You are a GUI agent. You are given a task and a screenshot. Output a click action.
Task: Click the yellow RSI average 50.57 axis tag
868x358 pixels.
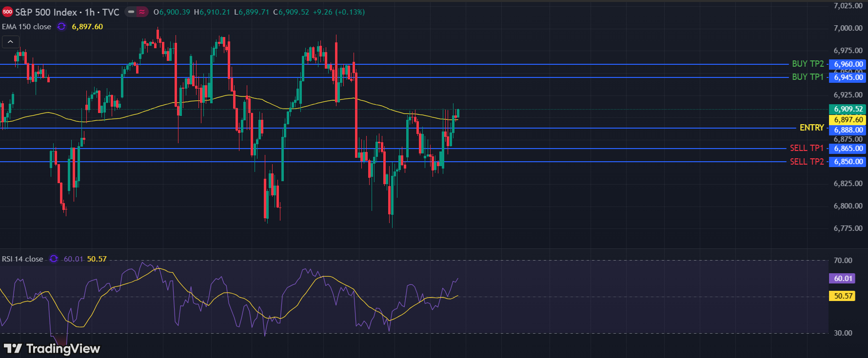click(843, 296)
